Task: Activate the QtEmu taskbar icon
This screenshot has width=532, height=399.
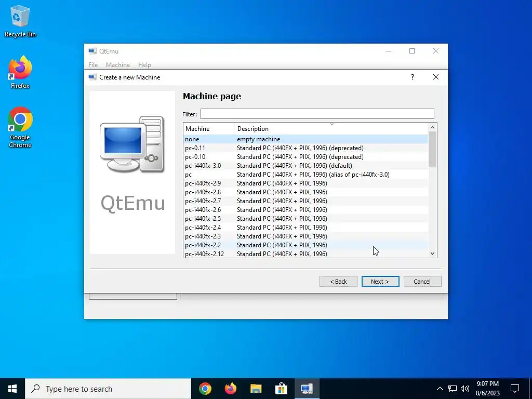Action: tap(307, 389)
